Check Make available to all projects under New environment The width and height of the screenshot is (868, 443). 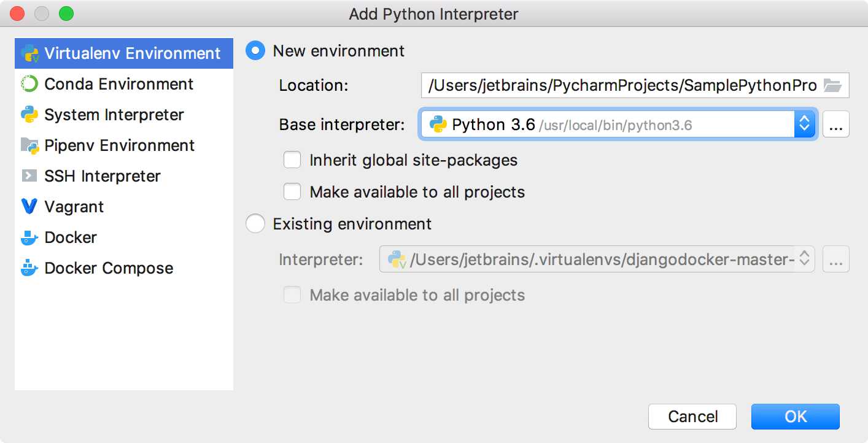tap(292, 192)
